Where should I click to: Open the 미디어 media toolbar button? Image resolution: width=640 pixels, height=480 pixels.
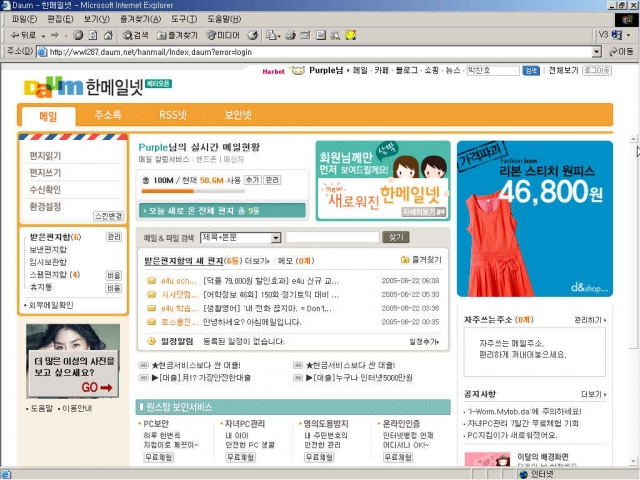[x=223, y=36]
